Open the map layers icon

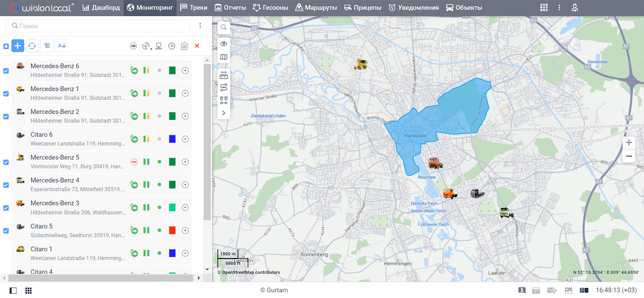click(x=224, y=57)
